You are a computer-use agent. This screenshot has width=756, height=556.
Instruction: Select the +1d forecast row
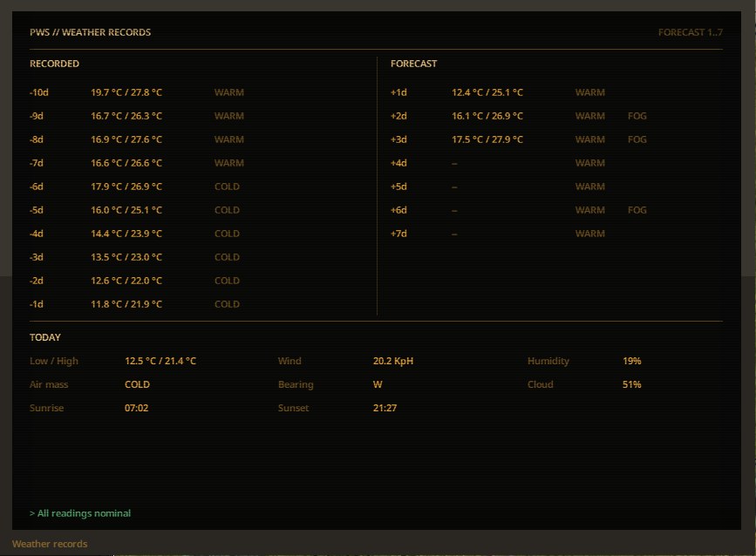tap(556, 92)
